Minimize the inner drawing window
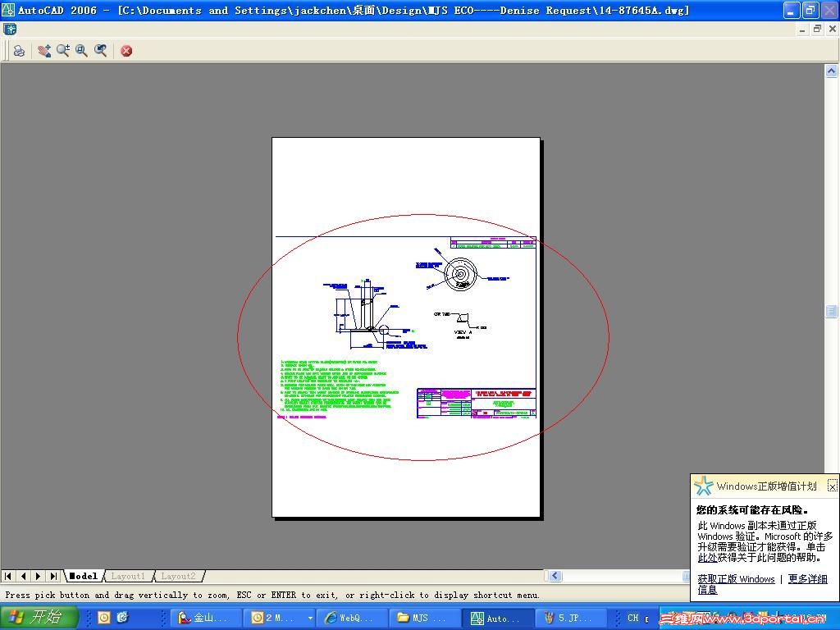 802,30
